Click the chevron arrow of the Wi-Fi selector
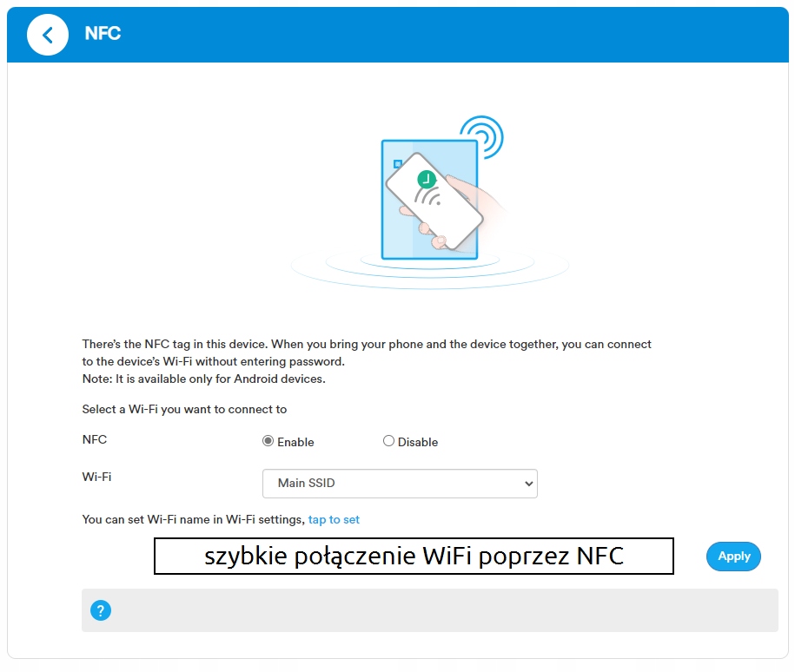795x672 pixels. [528, 484]
